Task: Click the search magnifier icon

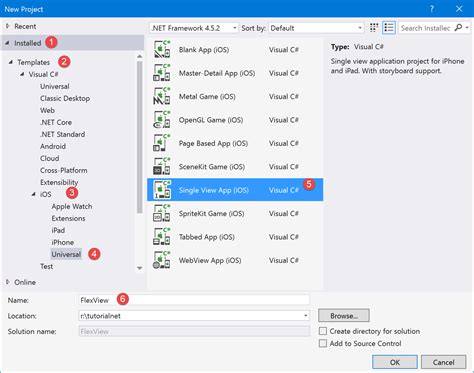Action: 459,28
